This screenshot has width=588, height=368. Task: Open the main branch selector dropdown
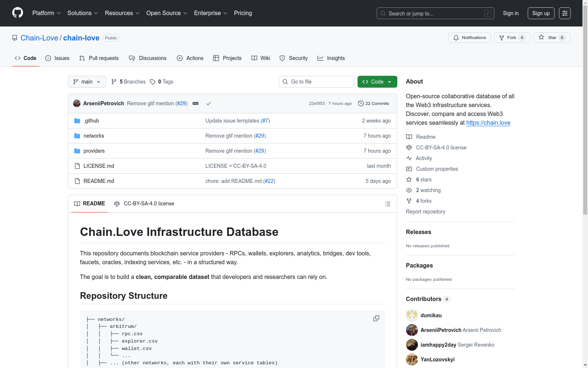[x=87, y=82]
